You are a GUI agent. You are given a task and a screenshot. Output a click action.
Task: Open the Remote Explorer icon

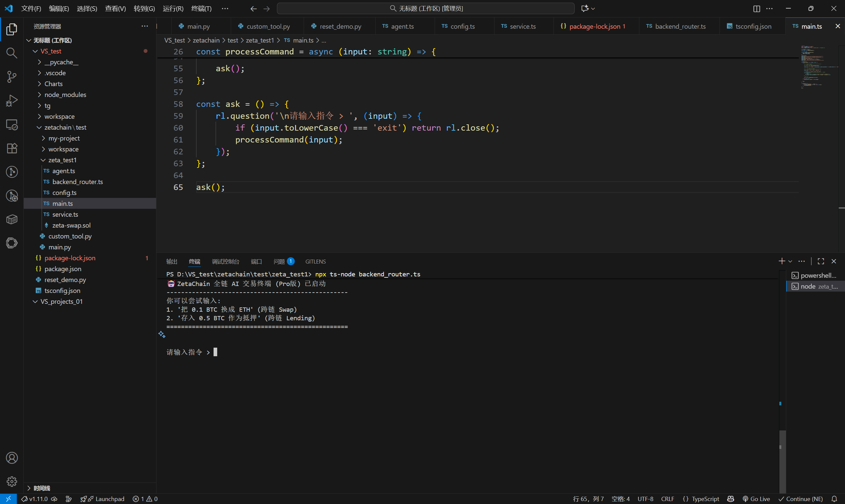pos(12,124)
